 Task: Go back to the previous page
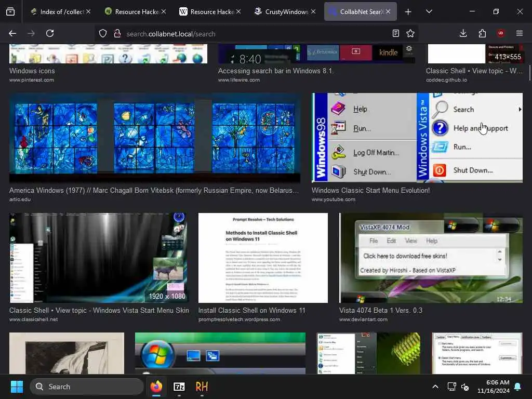[12, 33]
